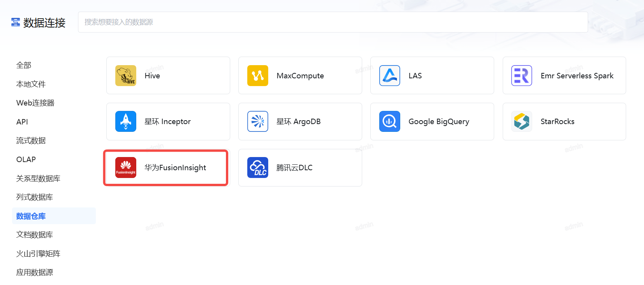Viewport: 644px width, 285px height.
Task: Switch to Web连接器 category
Action: click(35, 103)
